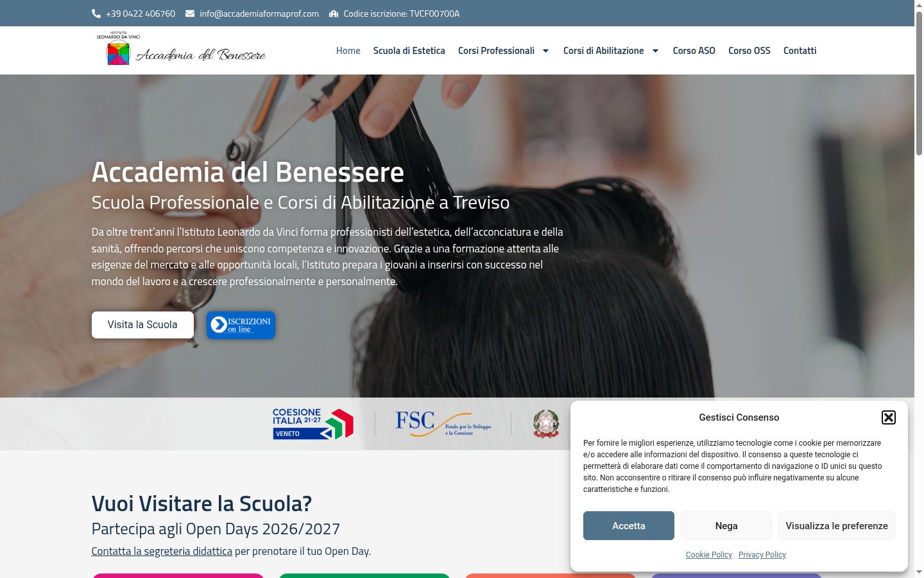Open the Corsi Professionali menu label
Image resolution: width=924 pixels, height=578 pixels.
(496, 51)
